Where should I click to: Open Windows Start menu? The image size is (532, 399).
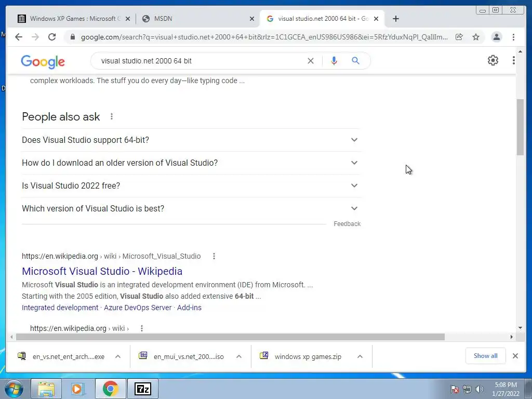tap(14, 389)
